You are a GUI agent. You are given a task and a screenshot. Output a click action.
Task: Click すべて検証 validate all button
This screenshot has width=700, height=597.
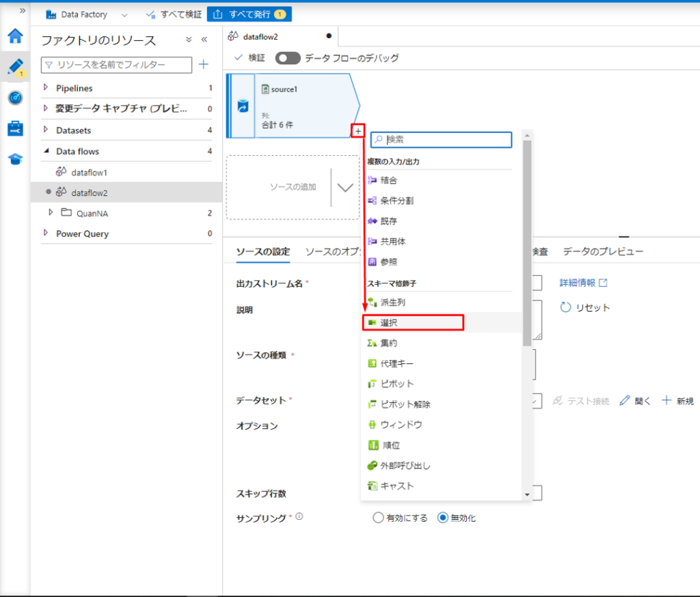click(174, 14)
